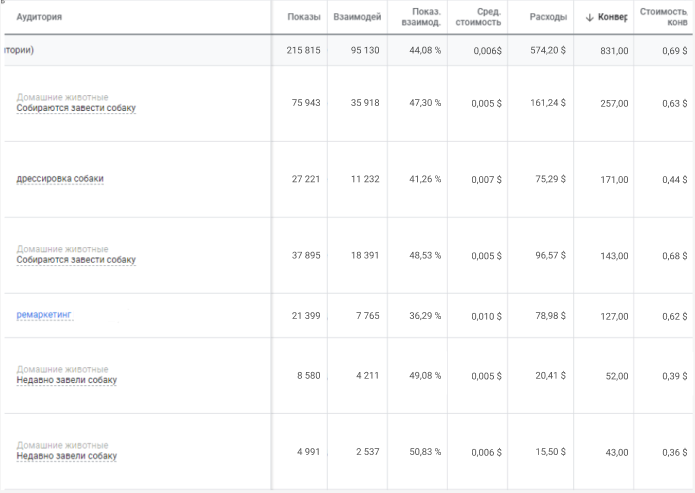Select total rate value 44,08 %
The height and width of the screenshot is (493, 695).
[x=425, y=50]
